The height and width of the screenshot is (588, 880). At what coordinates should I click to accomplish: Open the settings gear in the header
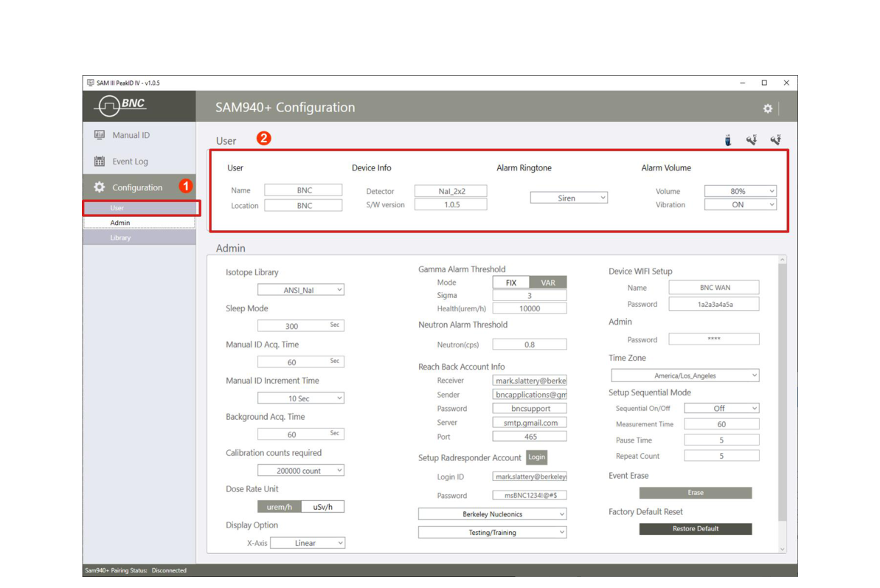tap(767, 109)
